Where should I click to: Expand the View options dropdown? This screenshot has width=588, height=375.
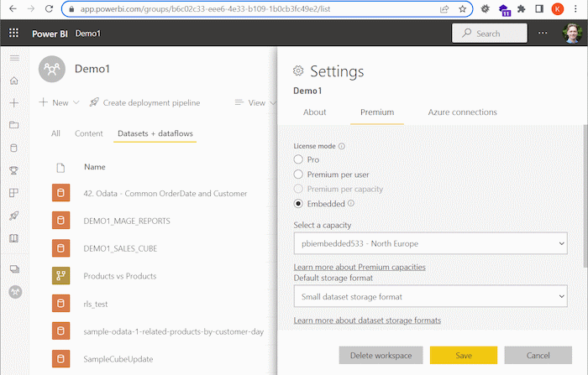255,102
